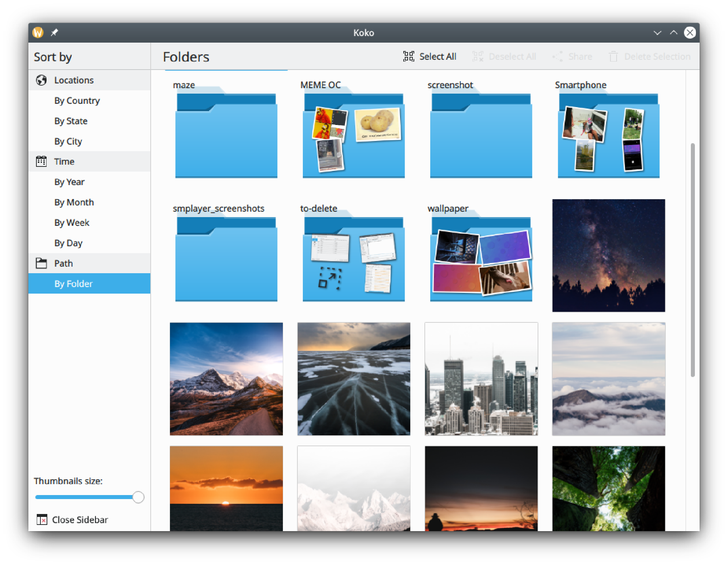Click the Close Sidebar icon
This screenshot has height=565, width=728.
point(42,519)
